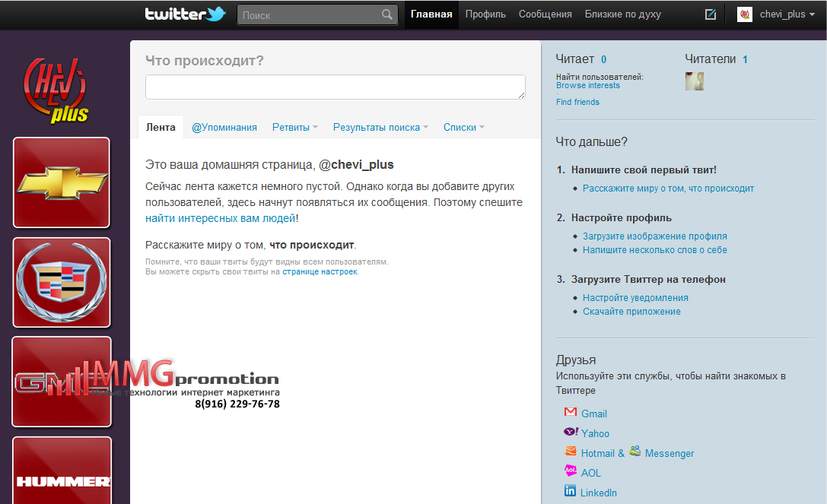Viewport: 827px width, 504px height.
Task: Open the chevi_plus account dropdown
Action: point(787,14)
